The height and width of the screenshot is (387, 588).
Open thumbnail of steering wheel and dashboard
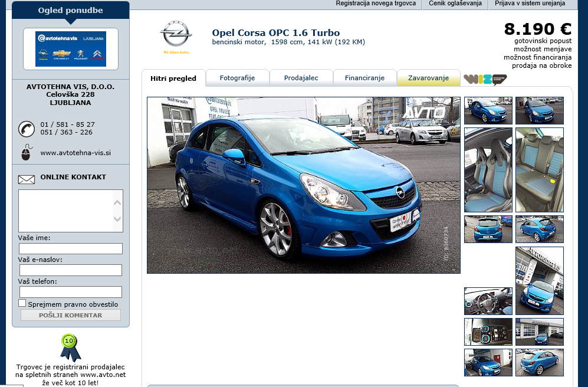click(x=488, y=301)
